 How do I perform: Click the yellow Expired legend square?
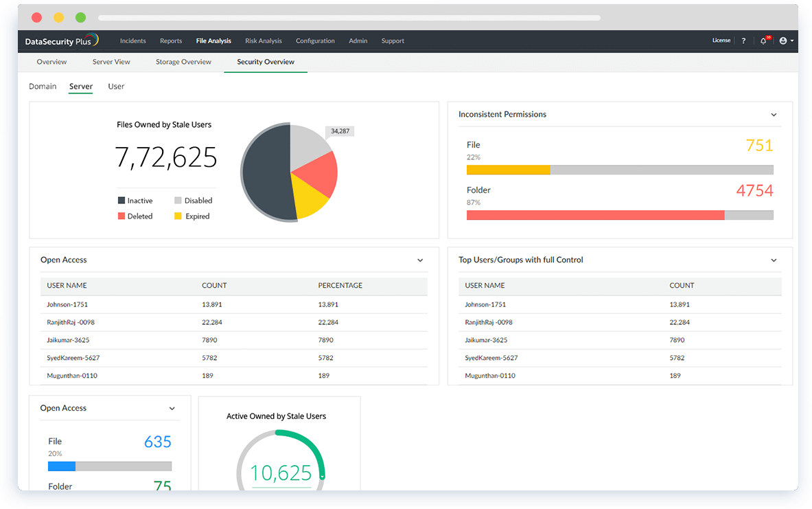pos(178,216)
